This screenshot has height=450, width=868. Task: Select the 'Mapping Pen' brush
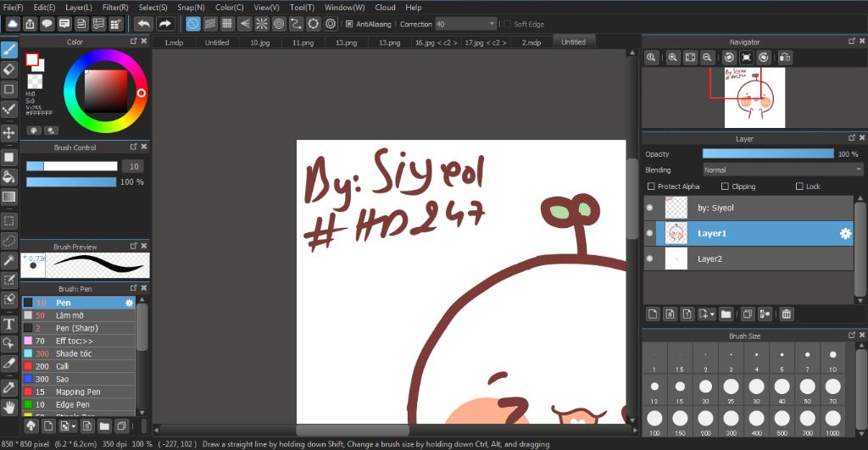(78, 392)
